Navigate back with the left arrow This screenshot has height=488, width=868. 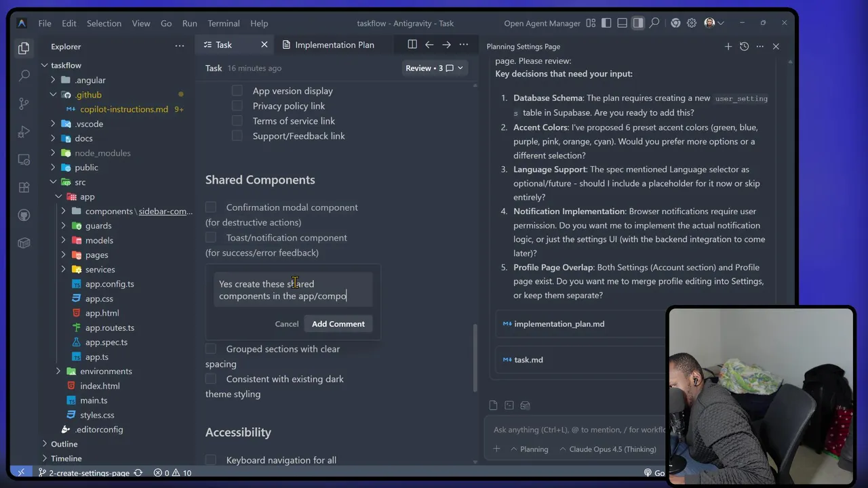(x=429, y=45)
